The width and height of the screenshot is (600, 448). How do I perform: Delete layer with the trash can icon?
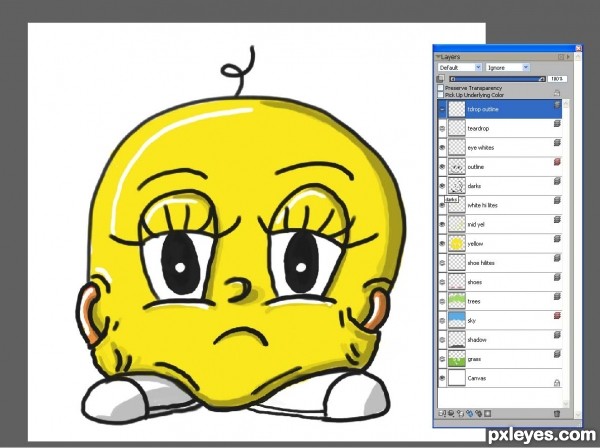pyautogui.click(x=557, y=414)
